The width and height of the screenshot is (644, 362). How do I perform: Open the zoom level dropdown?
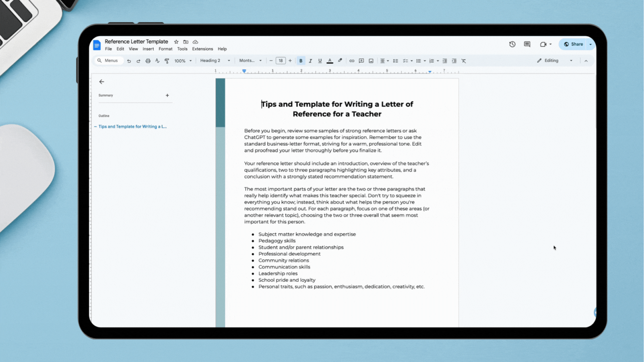[183, 61]
